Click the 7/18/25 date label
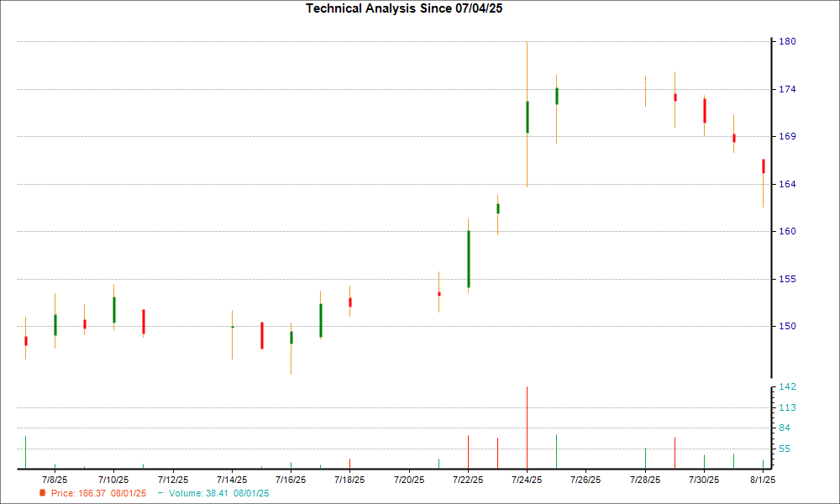 (349, 480)
